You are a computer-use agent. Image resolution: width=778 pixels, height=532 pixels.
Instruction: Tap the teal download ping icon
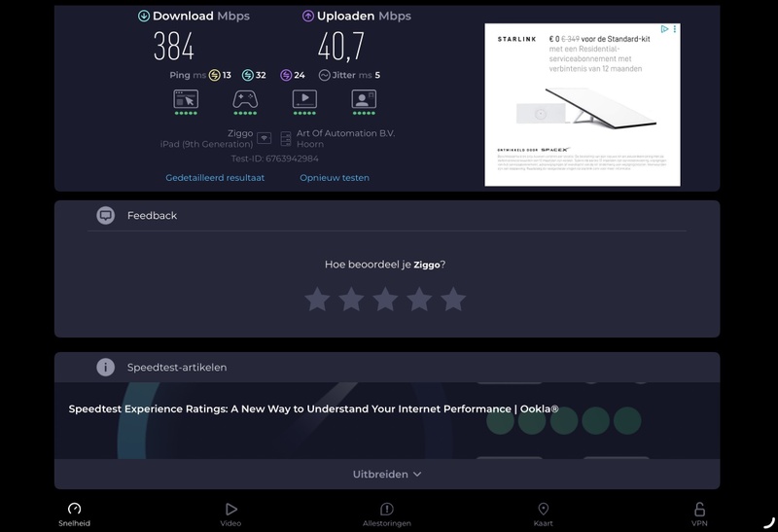pos(248,75)
